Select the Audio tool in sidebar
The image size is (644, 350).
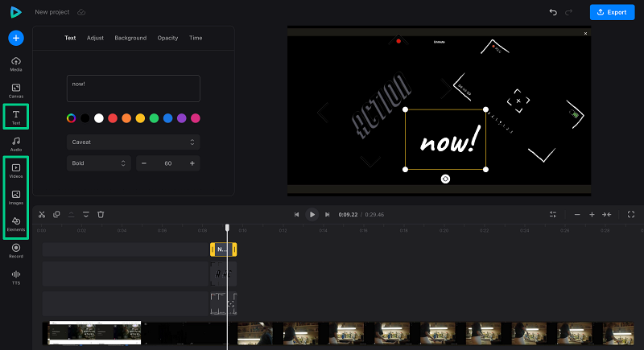tap(15, 143)
